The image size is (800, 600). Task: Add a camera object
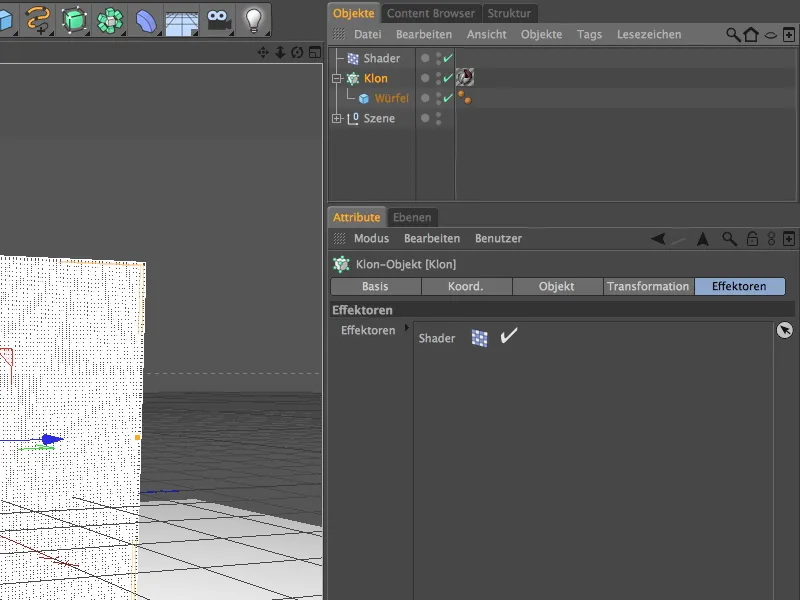tap(219, 20)
